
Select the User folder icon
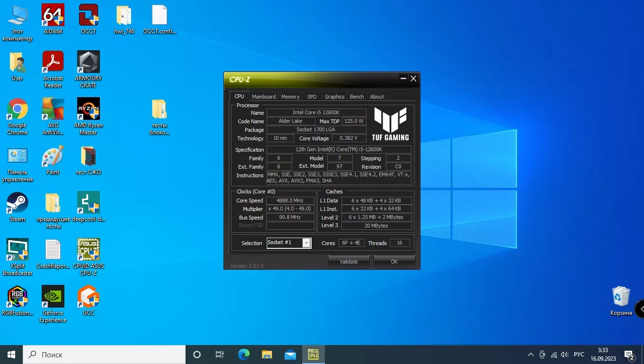point(18,66)
